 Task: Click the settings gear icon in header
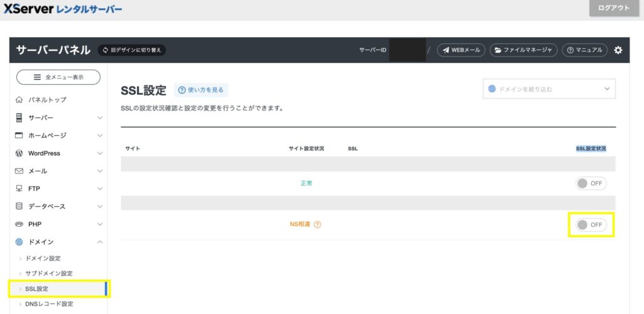pos(618,50)
